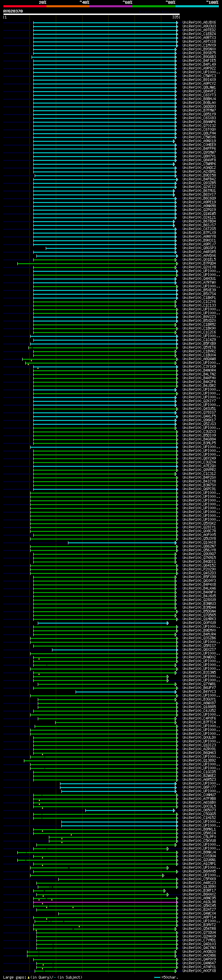Select the UniRef100_Q4H3U1 label
Viewport: 222px width, 980px height.
coord(199,279)
